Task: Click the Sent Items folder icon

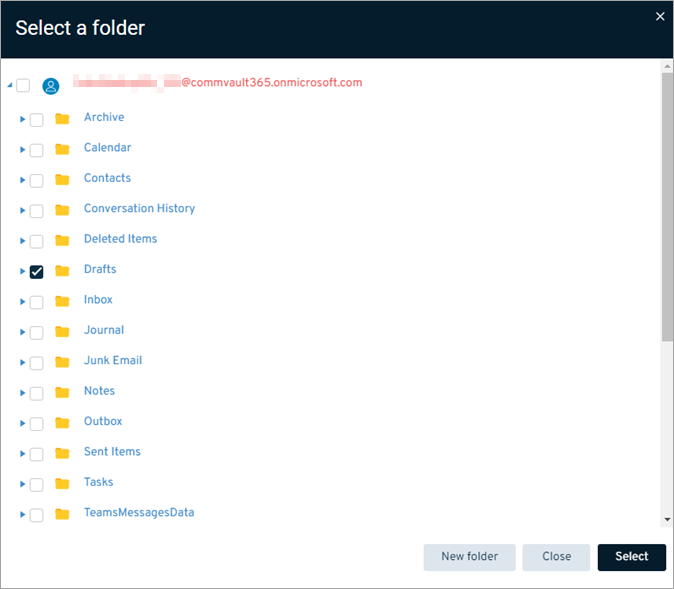Action: pyautogui.click(x=62, y=454)
